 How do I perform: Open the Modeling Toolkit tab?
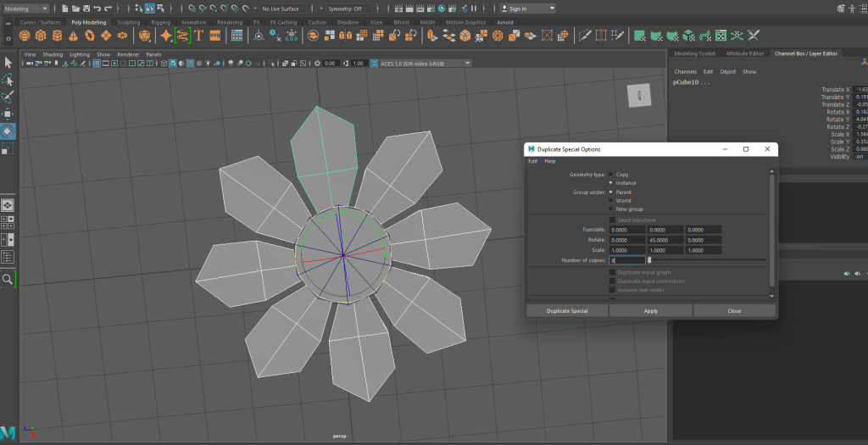(x=694, y=53)
